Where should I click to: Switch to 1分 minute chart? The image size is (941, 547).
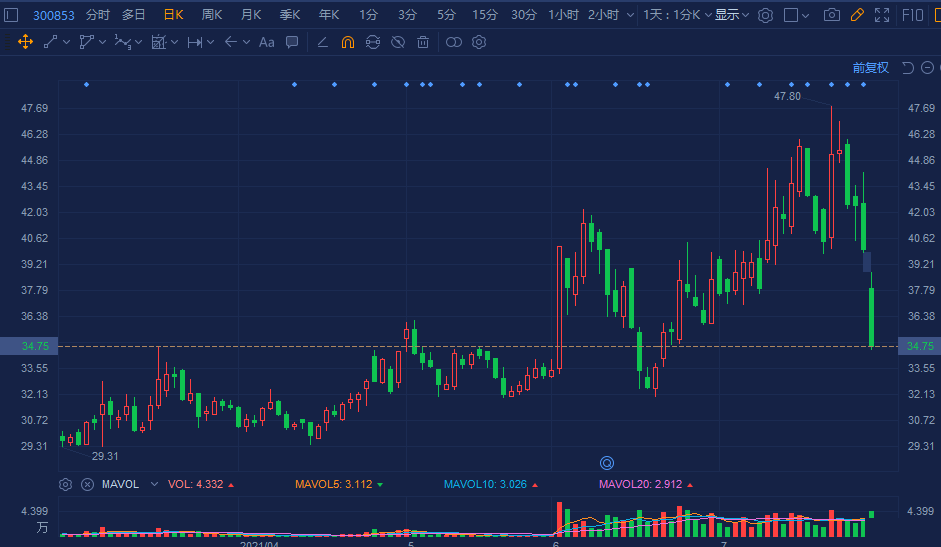368,15
